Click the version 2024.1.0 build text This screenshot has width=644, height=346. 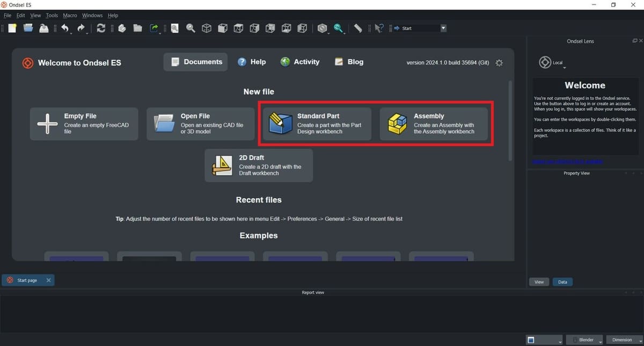click(x=448, y=63)
